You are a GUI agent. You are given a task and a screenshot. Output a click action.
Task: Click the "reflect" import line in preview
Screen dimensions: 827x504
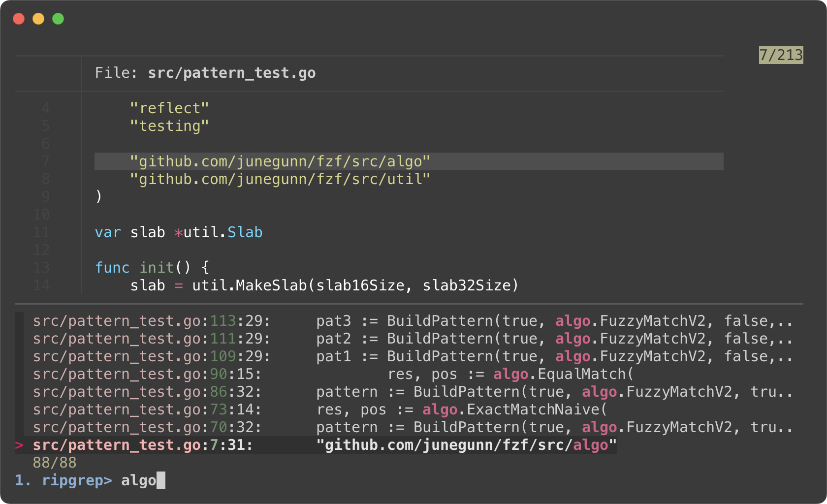coord(169,108)
